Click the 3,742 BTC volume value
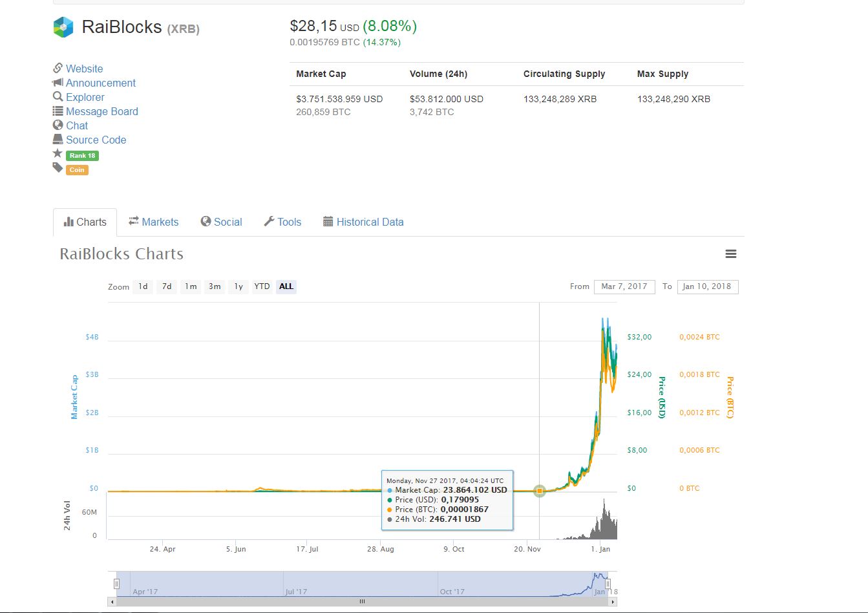The height and width of the screenshot is (613, 868). point(432,112)
